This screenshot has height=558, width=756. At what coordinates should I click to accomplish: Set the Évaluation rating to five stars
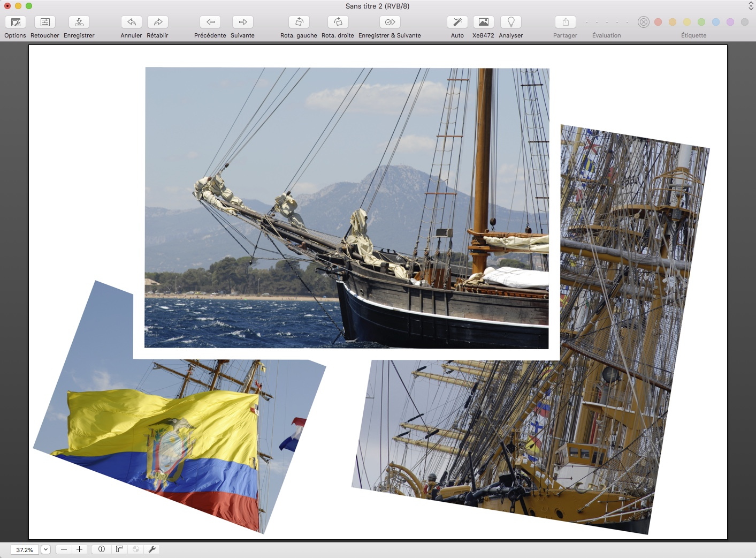627,22
